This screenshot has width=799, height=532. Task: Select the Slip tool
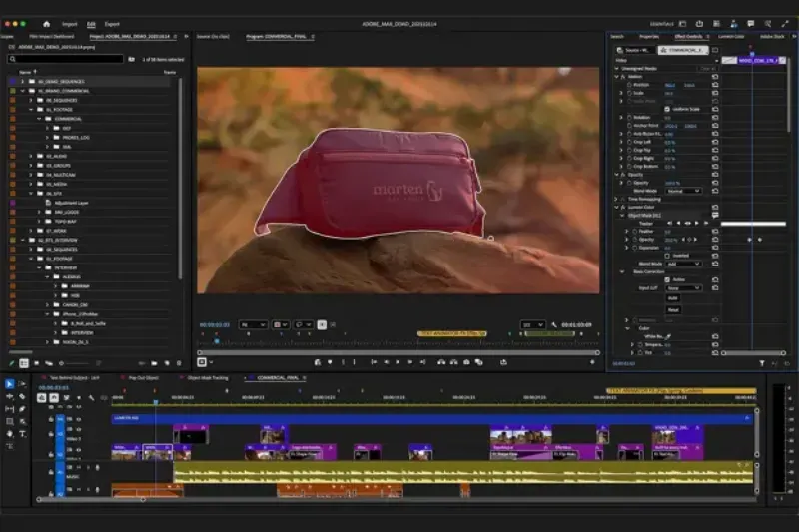[x=9, y=409]
